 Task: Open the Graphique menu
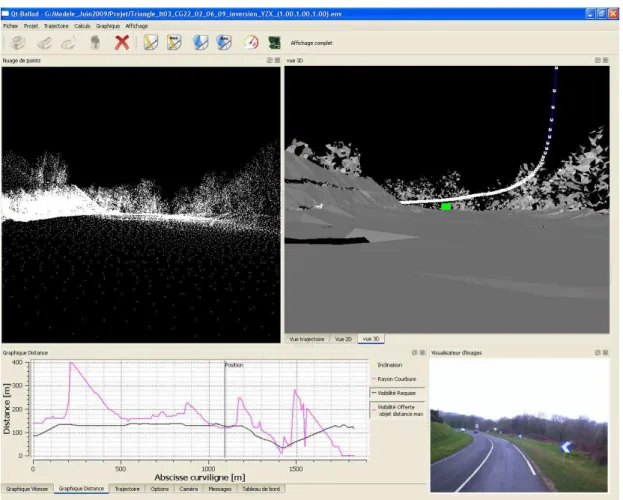(x=108, y=26)
